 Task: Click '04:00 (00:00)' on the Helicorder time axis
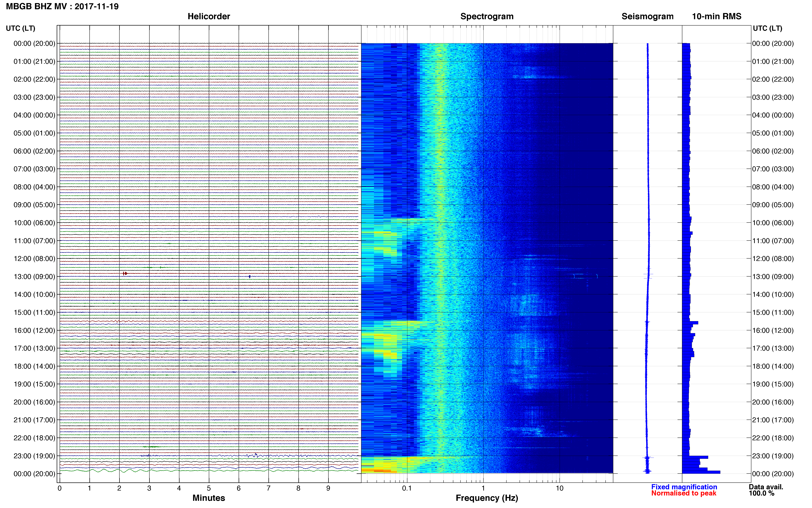[x=34, y=115]
